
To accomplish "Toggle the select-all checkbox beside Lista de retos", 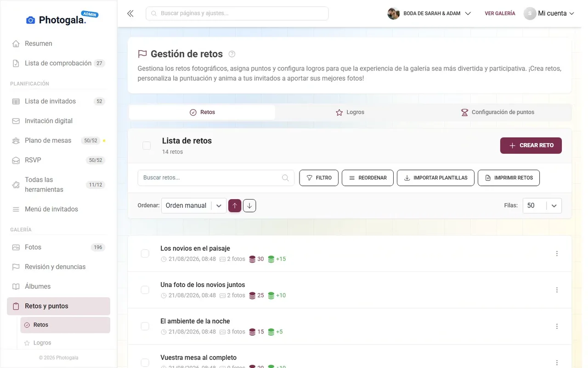I will [147, 145].
